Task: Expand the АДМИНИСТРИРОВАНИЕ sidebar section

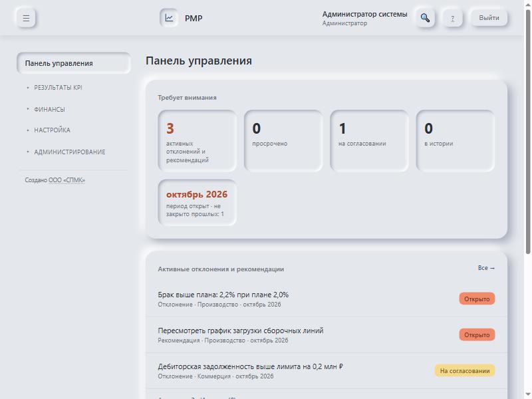Action: pyautogui.click(x=70, y=152)
